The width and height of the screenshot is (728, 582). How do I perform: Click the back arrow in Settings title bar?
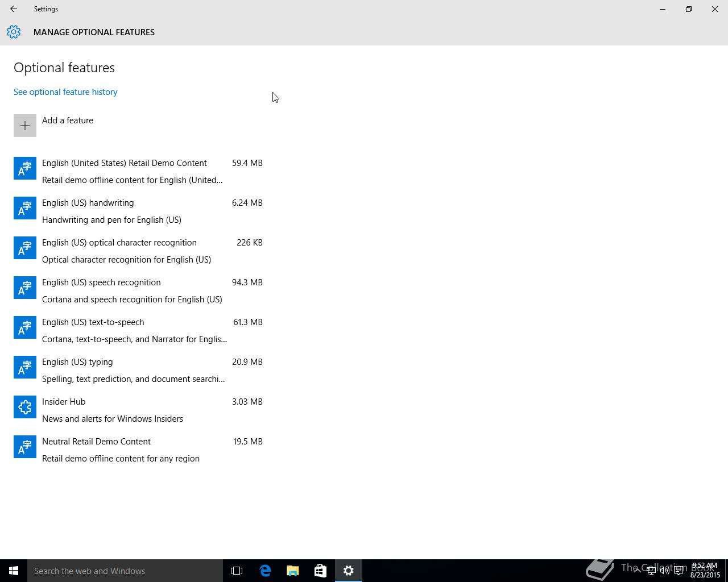point(13,9)
